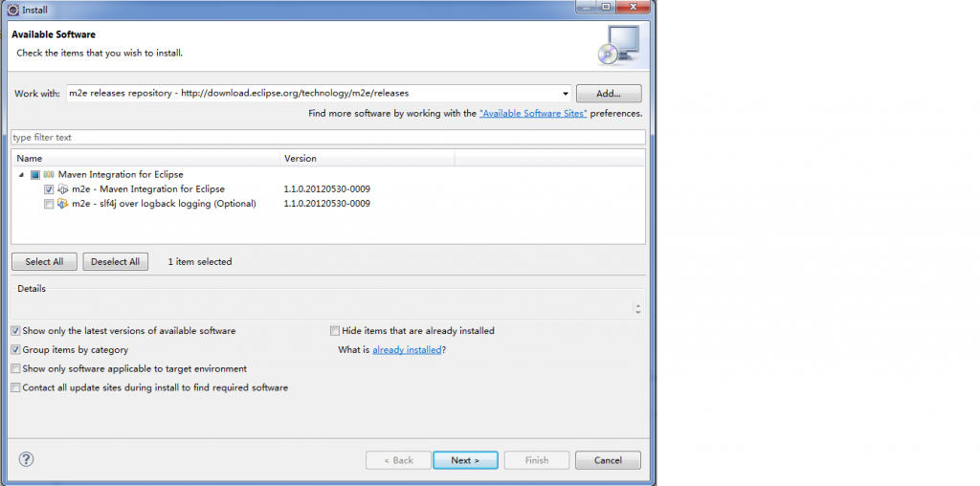Click the Maven Integration category folder icon
The image size is (980, 486).
(x=49, y=175)
